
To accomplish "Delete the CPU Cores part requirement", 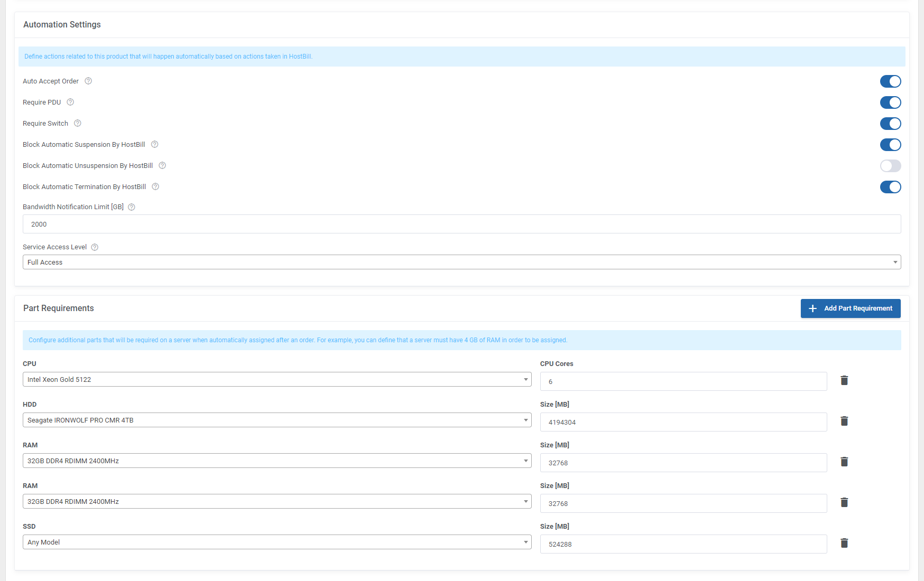I will (x=844, y=380).
